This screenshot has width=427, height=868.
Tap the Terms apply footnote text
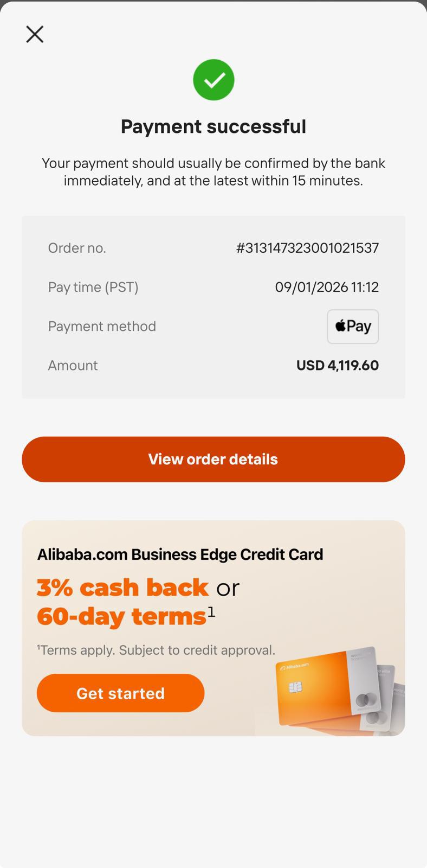coord(156,650)
